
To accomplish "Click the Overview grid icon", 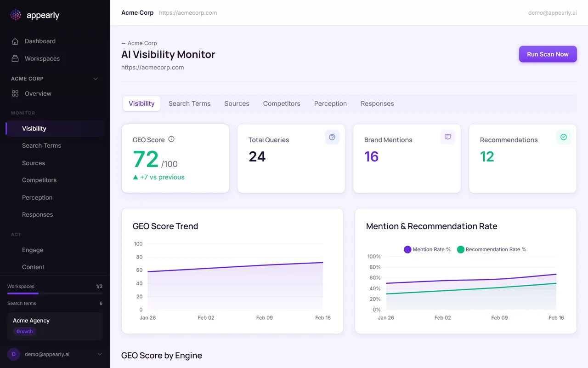I will tap(15, 94).
